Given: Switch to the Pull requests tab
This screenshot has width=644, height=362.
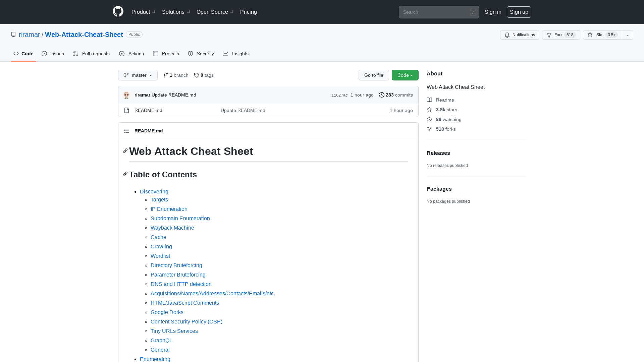Looking at the screenshot, I should (91, 54).
